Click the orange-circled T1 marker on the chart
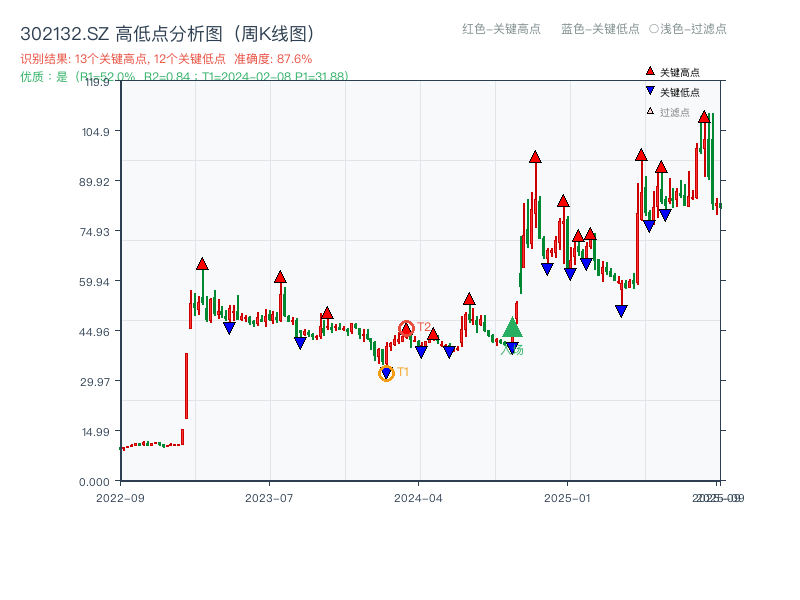The height and width of the screenshot is (600, 800). click(387, 372)
